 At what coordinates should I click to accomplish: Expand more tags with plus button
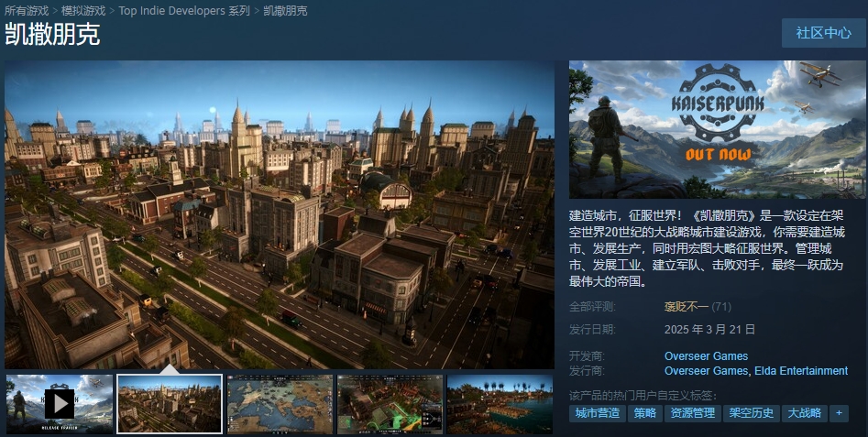[839, 413]
